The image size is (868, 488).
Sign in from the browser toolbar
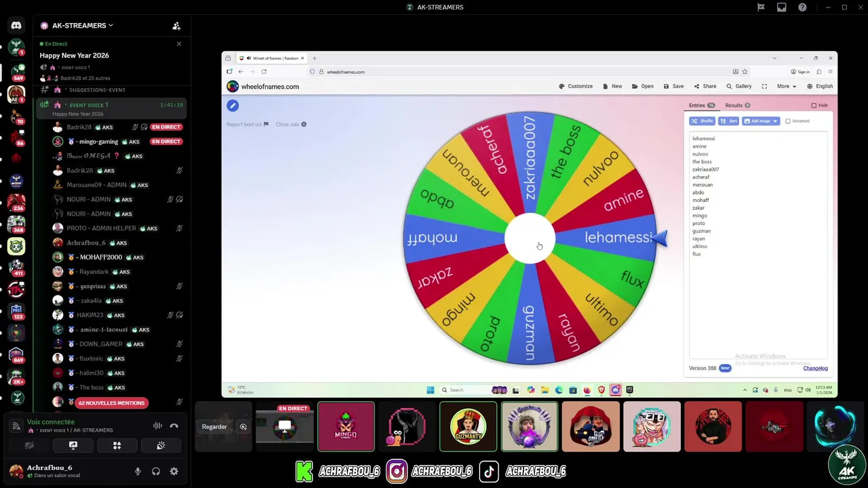click(800, 72)
